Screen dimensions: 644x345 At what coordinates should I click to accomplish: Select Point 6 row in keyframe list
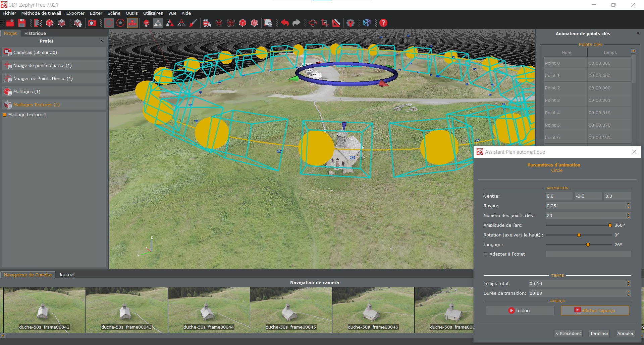tap(587, 137)
